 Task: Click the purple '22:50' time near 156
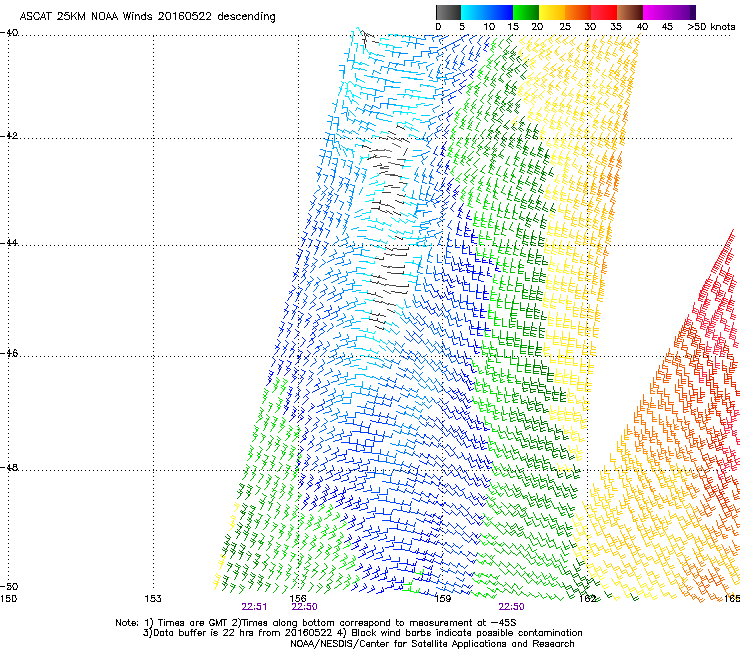click(304, 607)
